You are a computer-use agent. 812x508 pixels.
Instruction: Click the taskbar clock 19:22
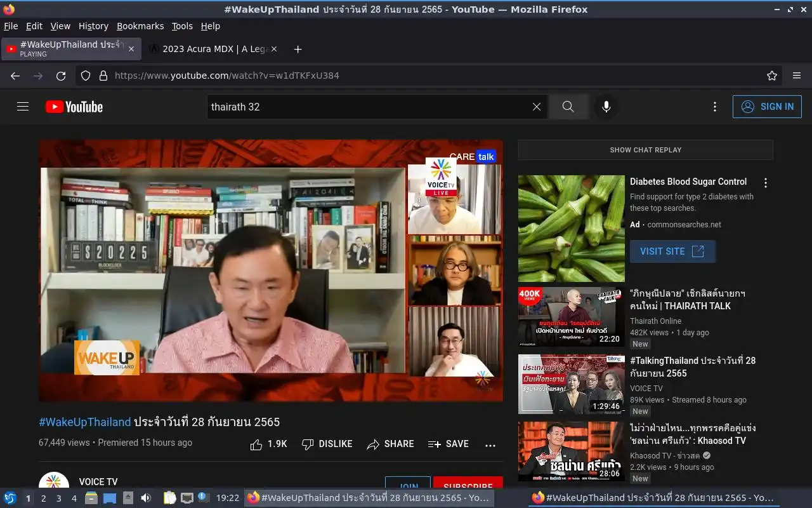(228, 498)
